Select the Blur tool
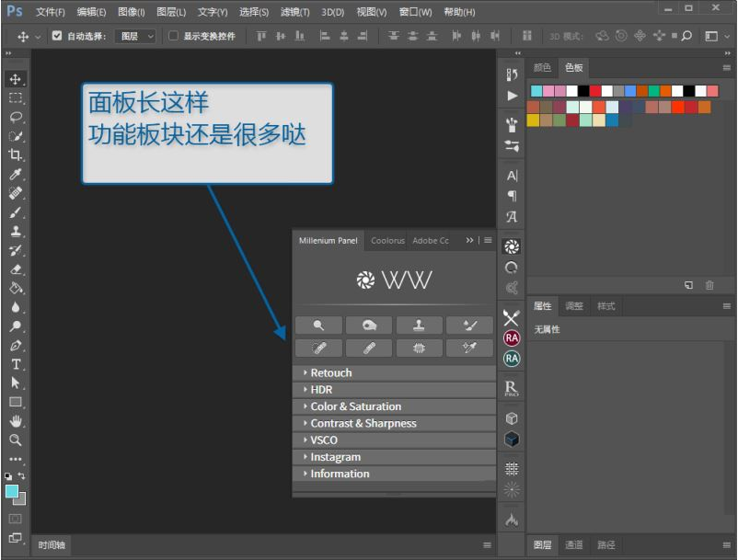Screen dimensions: 738x560 tap(16, 307)
